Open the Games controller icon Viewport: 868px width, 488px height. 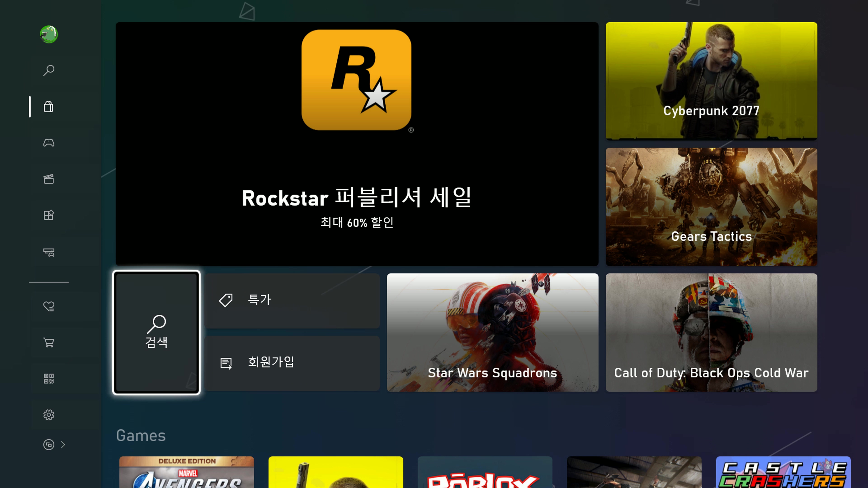coord(49,143)
